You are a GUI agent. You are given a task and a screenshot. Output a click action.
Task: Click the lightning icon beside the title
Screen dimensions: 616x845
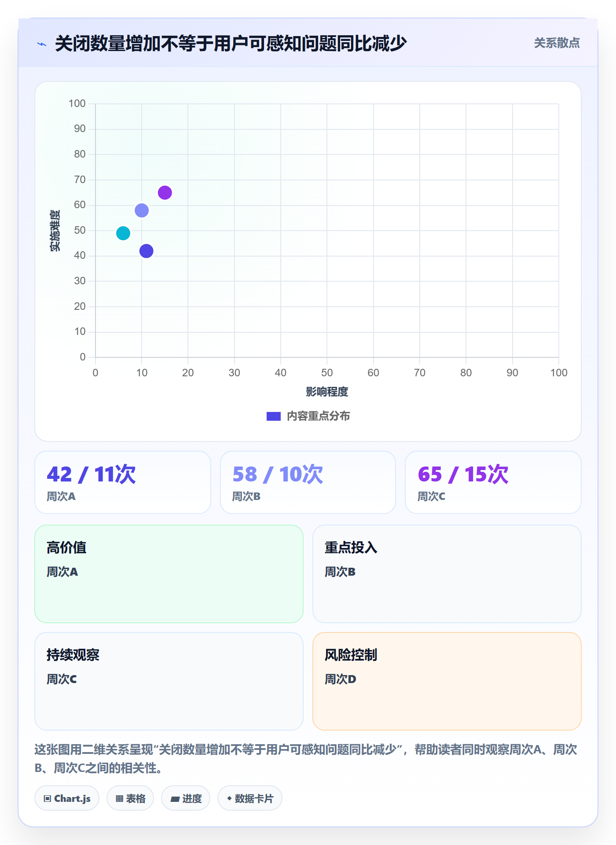pos(42,44)
